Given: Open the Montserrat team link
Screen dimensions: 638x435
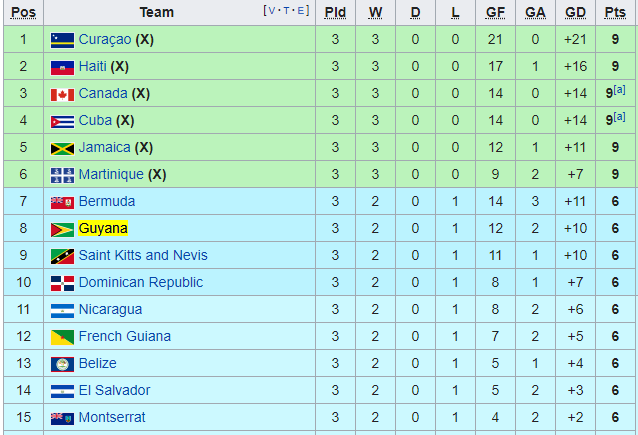Looking at the screenshot, I should pyautogui.click(x=112, y=418).
